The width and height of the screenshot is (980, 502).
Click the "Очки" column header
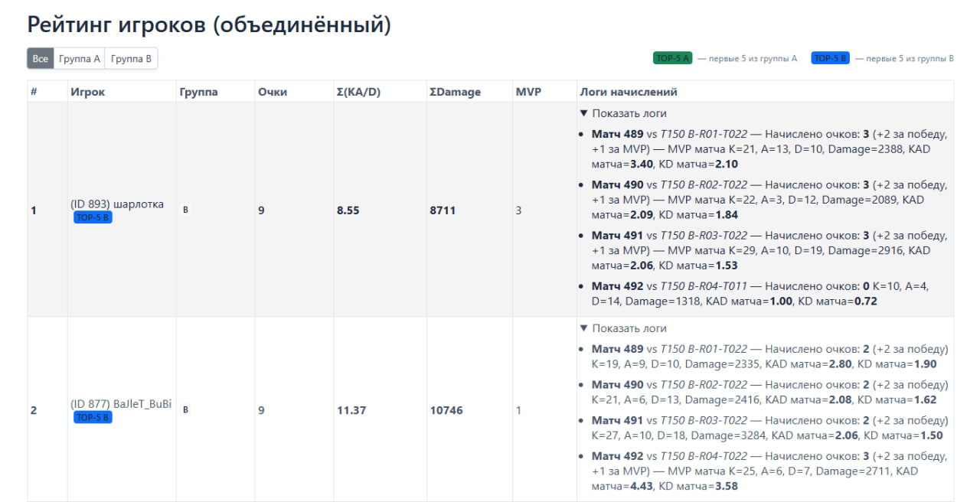(273, 92)
